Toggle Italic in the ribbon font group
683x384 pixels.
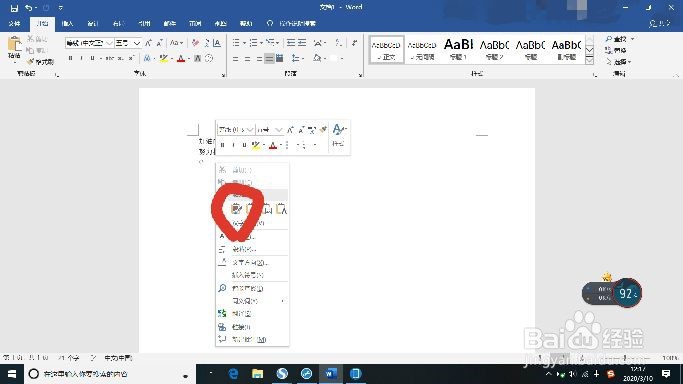[x=81, y=58]
